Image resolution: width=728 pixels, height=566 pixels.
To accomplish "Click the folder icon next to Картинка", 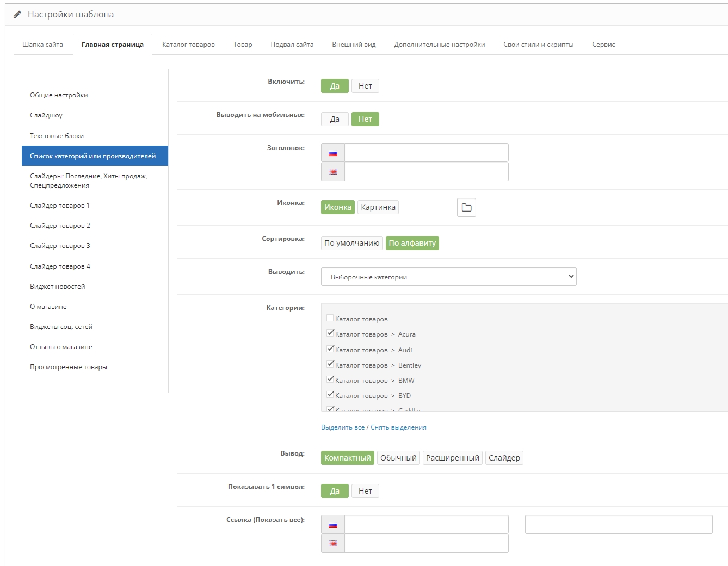I will [466, 208].
